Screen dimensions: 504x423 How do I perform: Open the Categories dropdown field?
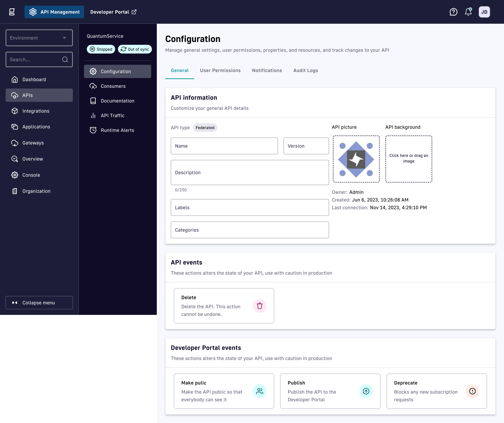(250, 230)
